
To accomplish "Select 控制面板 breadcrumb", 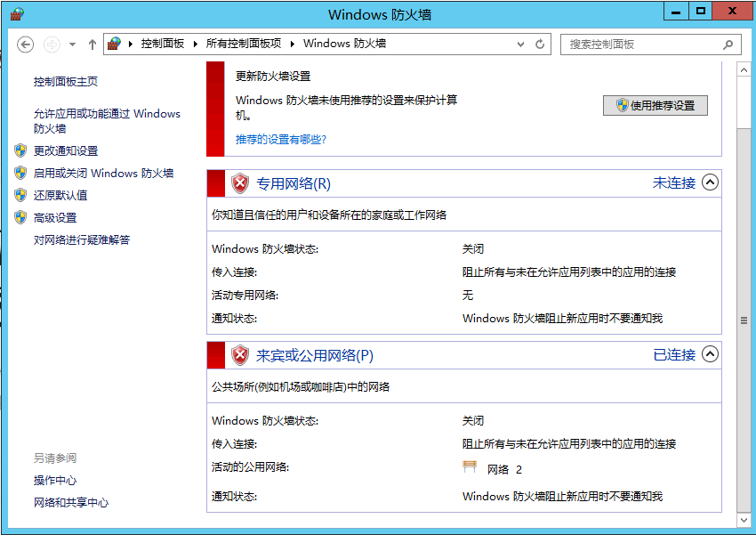I will pyautogui.click(x=163, y=44).
